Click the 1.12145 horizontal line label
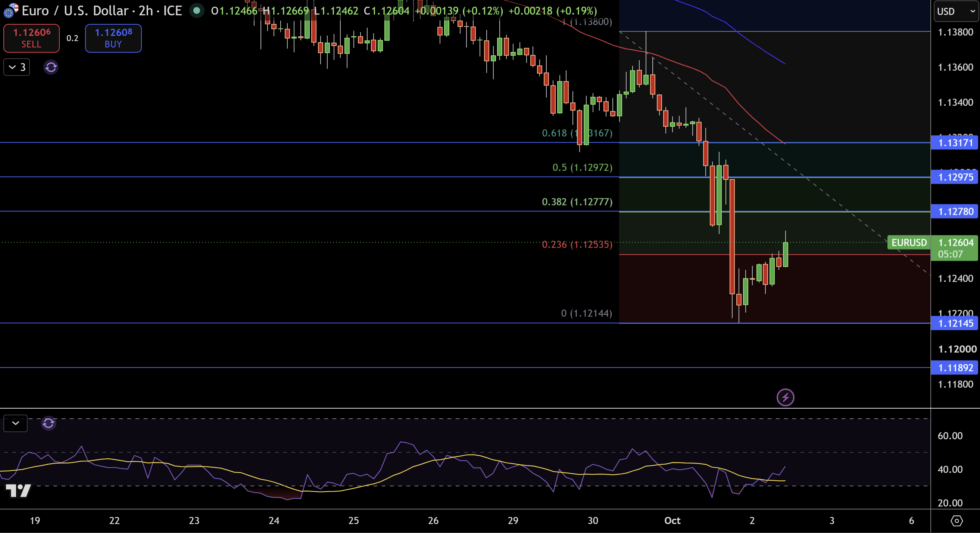 tap(955, 323)
